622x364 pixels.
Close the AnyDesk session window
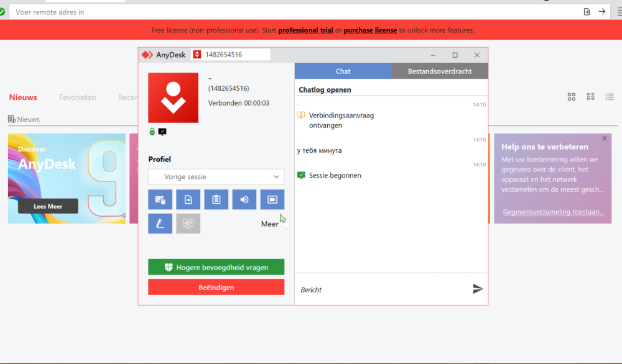[477, 55]
